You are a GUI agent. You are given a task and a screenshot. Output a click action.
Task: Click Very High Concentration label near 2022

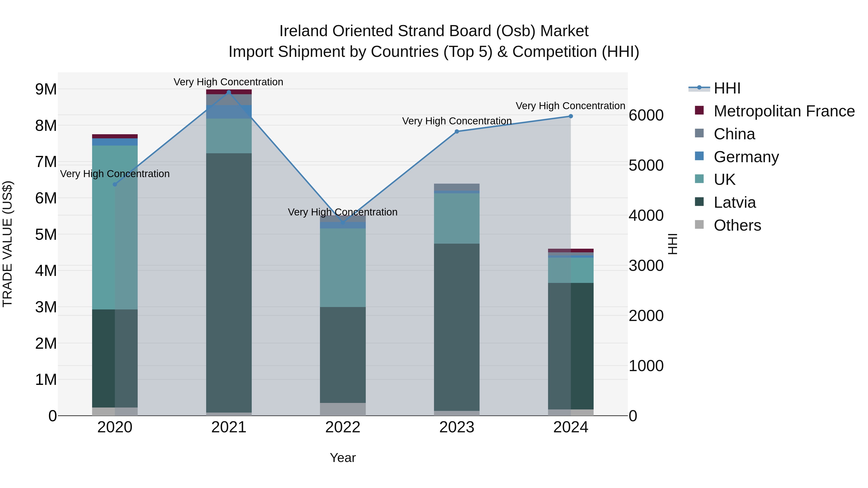pos(343,212)
